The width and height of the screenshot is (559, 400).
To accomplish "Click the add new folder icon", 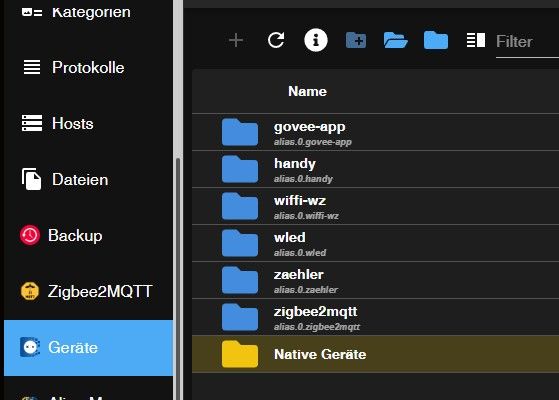I will [x=356, y=40].
